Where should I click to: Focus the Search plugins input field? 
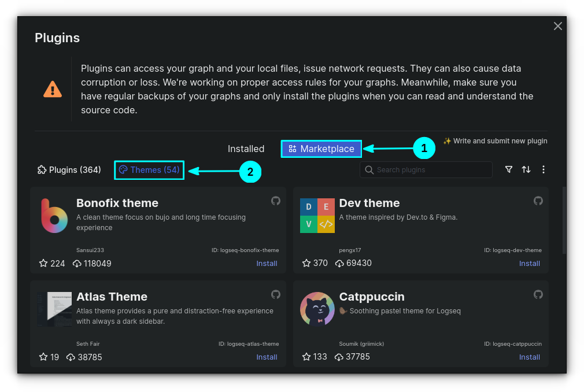[x=431, y=170]
